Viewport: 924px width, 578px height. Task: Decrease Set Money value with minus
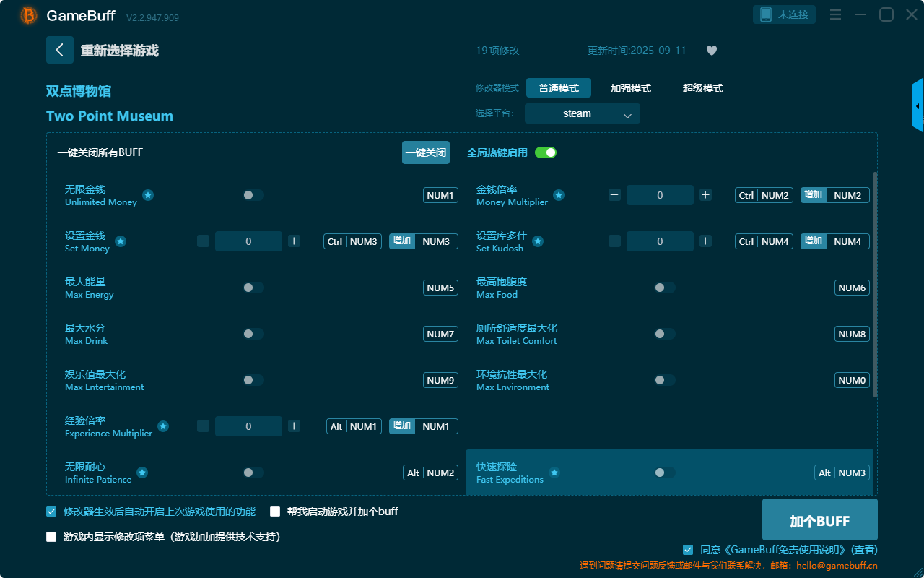(203, 241)
